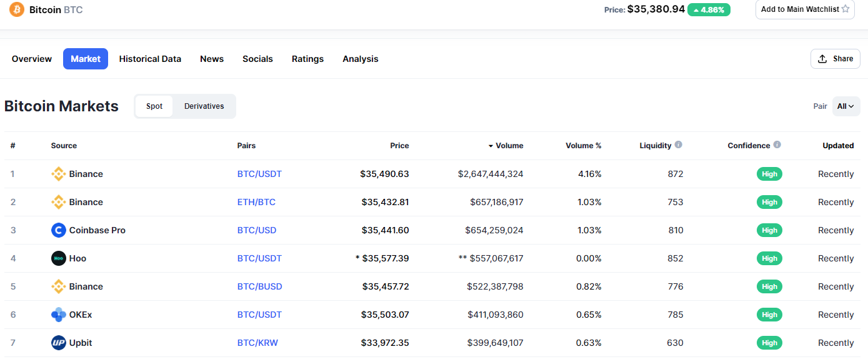Open the BTC/KRW pair link
This screenshot has width=868, height=359.
(x=257, y=343)
